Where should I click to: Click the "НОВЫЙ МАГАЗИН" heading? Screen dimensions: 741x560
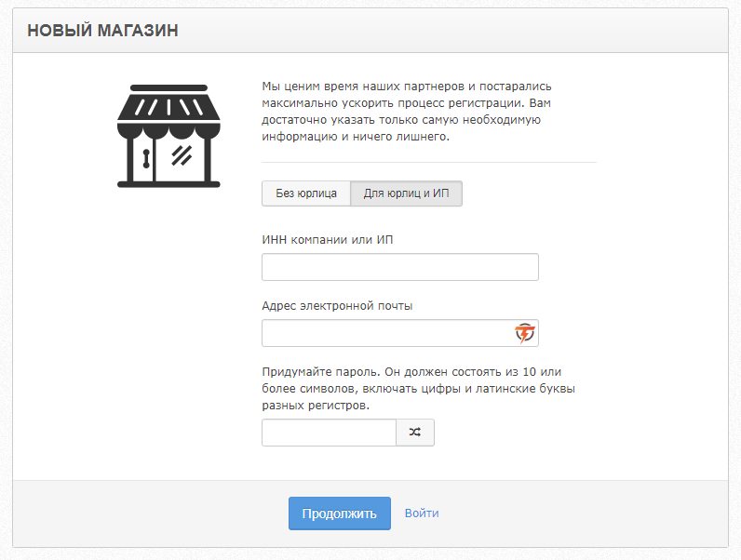tap(103, 31)
